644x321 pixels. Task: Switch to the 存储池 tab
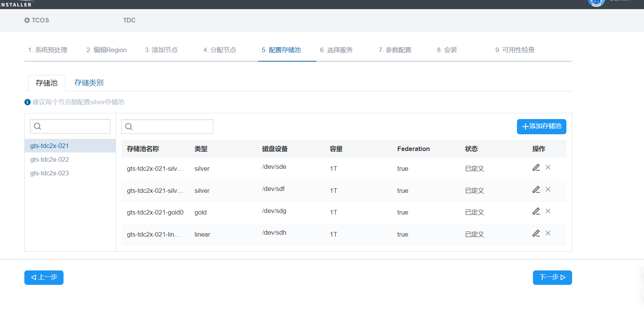[46, 83]
